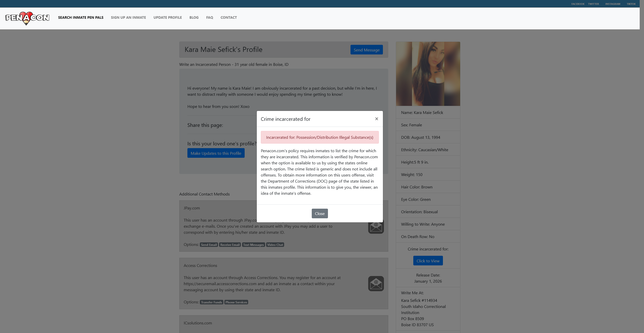Image resolution: width=644 pixels, height=333 pixels.
Task: Open the Instagram link in top bar
Action: tap(612, 4)
